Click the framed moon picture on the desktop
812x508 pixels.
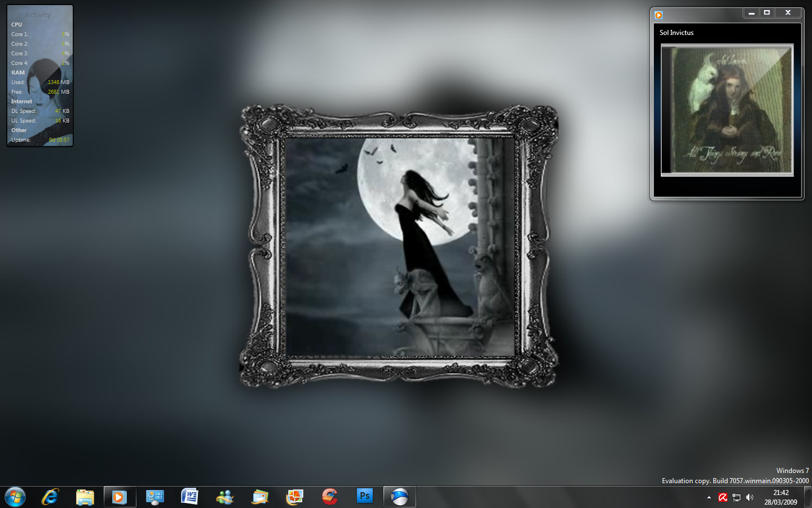pos(399,247)
